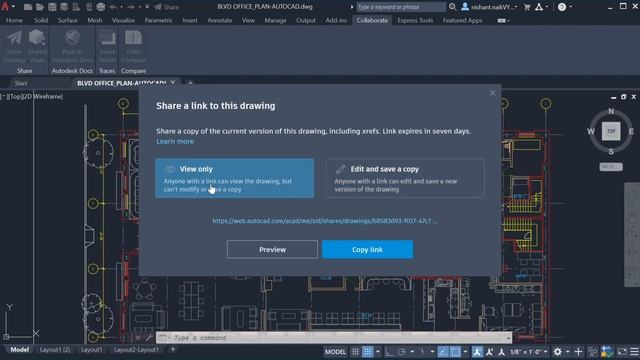This screenshot has height=360, width=640.
Task: Open the Start file tab
Action: click(21, 83)
